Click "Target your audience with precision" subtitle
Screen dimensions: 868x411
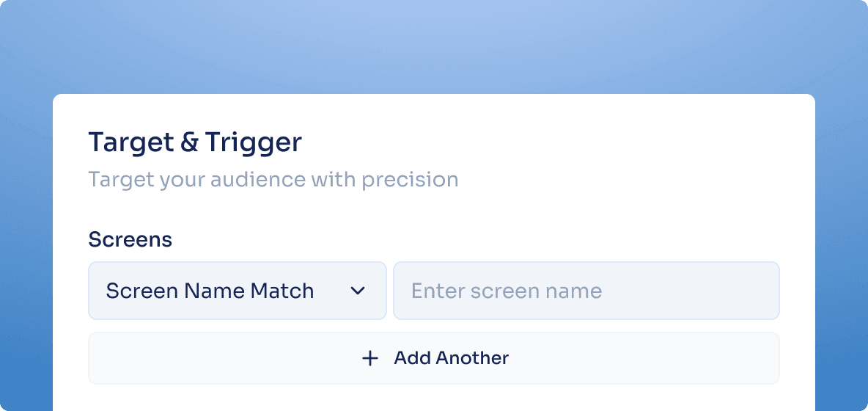pos(273,179)
